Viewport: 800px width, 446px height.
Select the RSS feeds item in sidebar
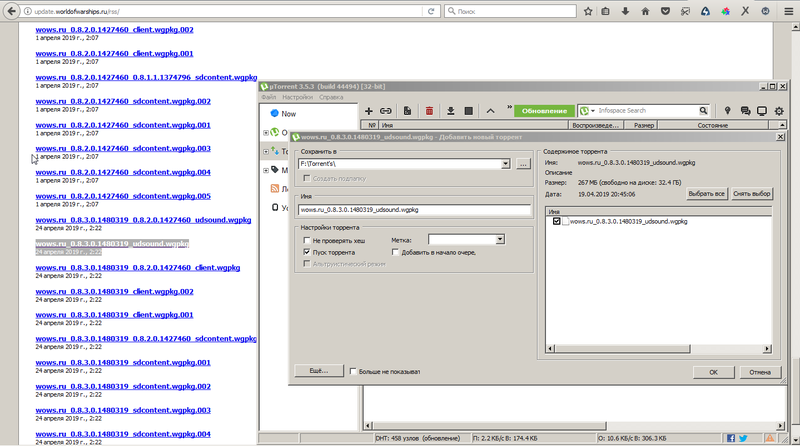(279, 189)
